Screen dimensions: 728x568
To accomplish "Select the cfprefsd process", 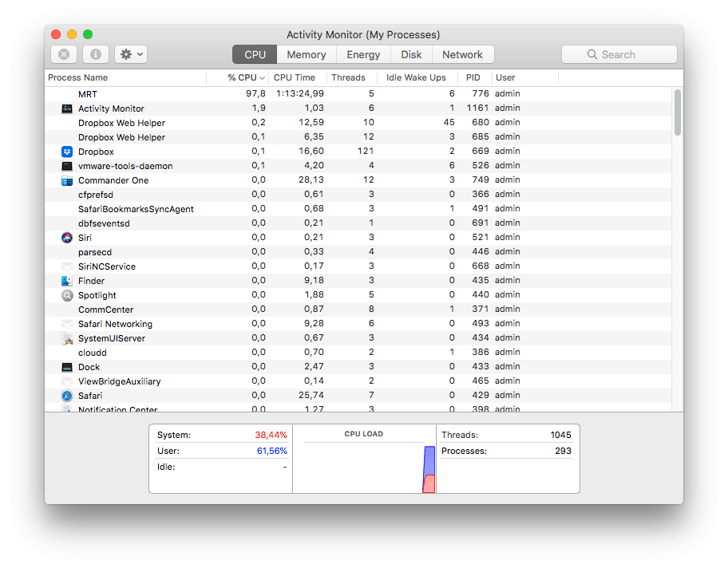I will click(358, 195).
